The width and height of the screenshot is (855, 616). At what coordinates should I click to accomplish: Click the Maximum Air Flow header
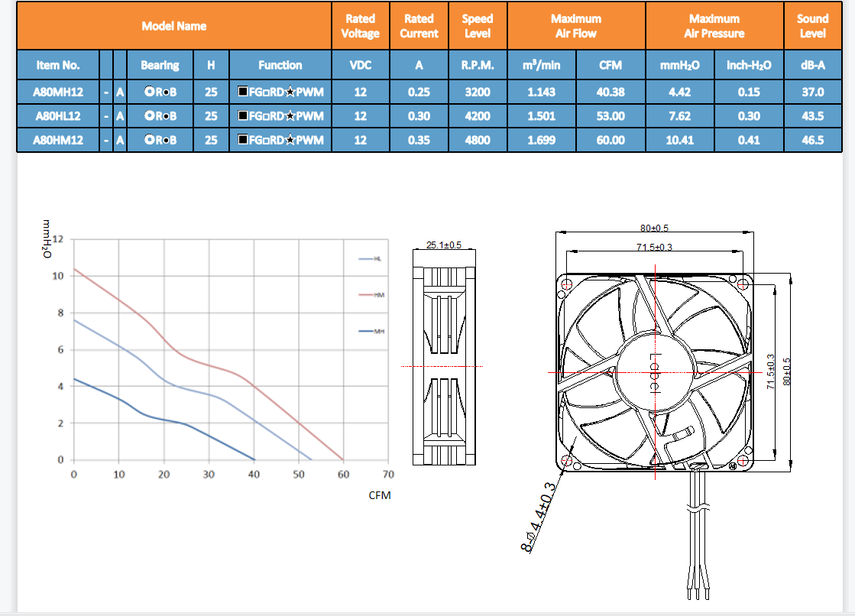tap(576, 26)
